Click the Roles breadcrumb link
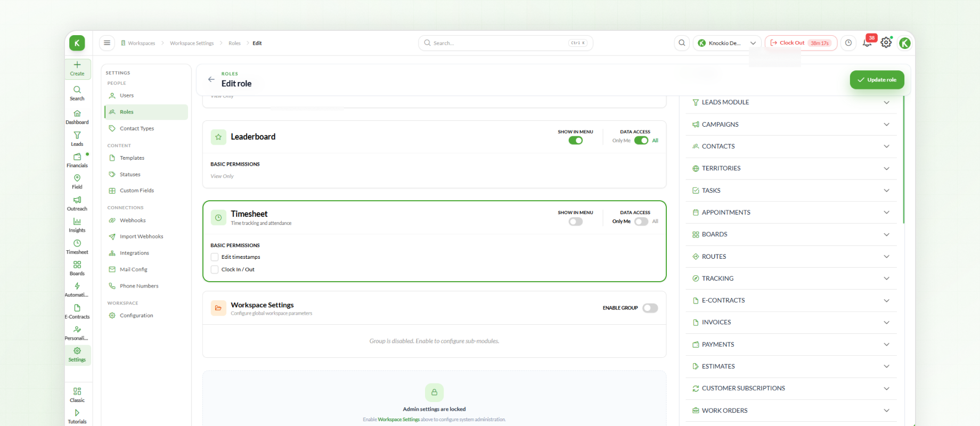 pyautogui.click(x=234, y=43)
